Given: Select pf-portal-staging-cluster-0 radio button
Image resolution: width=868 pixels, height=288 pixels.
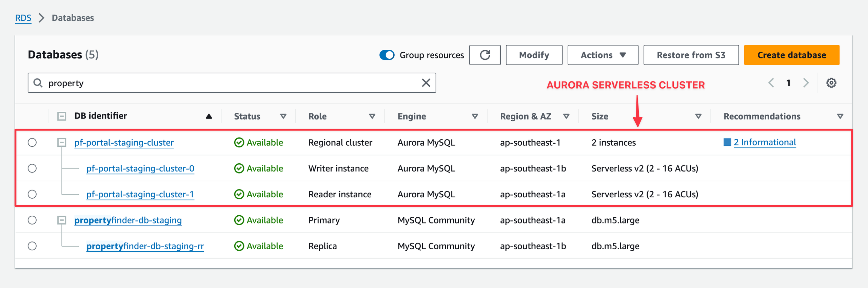Looking at the screenshot, I should pos(32,168).
